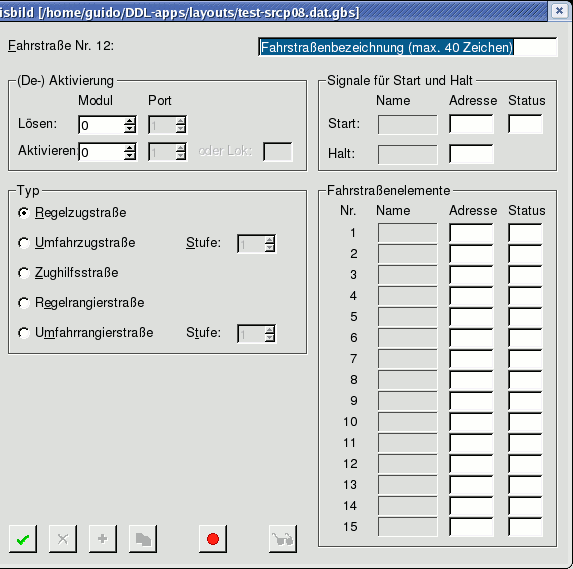Click the plus add icon button

click(x=103, y=539)
